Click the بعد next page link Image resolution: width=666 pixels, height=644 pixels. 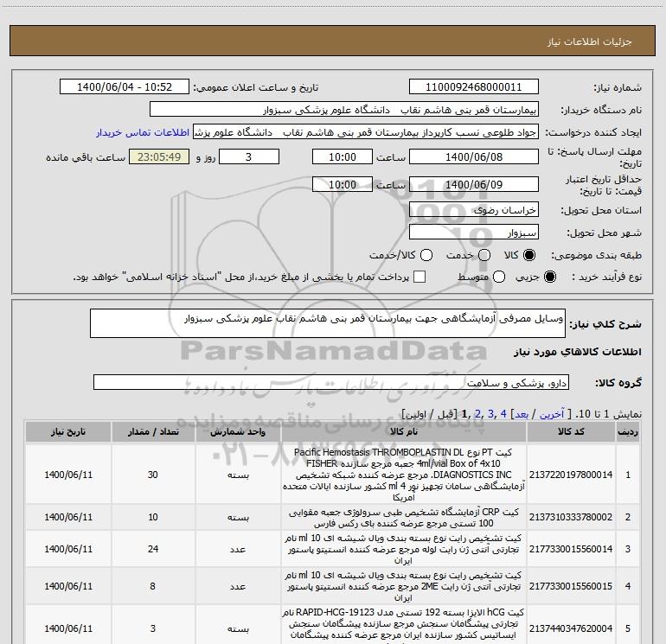(x=522, y=414)
